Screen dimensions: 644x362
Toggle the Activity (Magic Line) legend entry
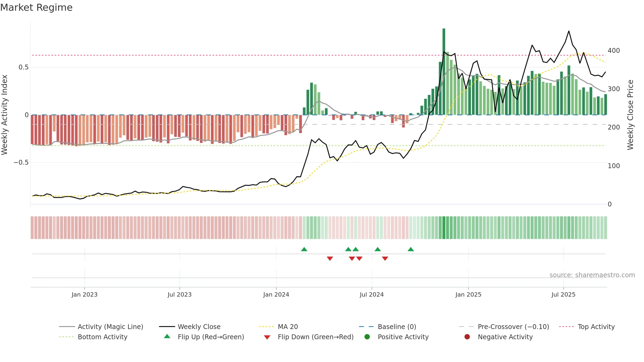[101, 327]
